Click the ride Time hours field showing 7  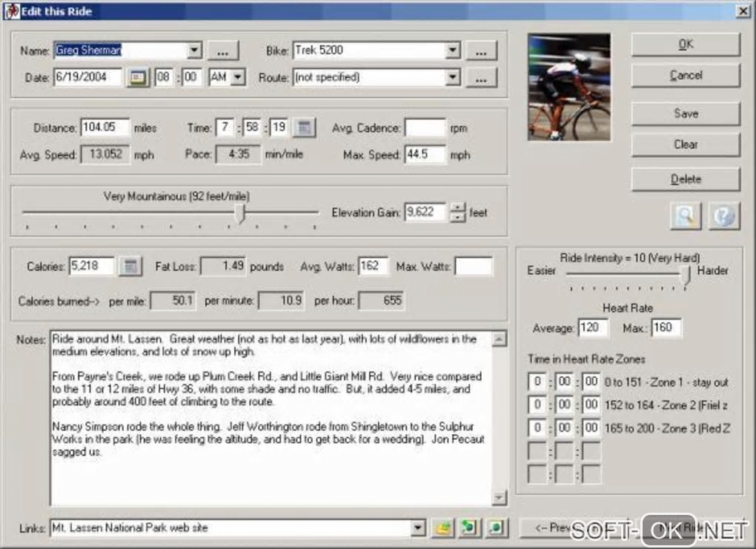(x=225, y=127)
